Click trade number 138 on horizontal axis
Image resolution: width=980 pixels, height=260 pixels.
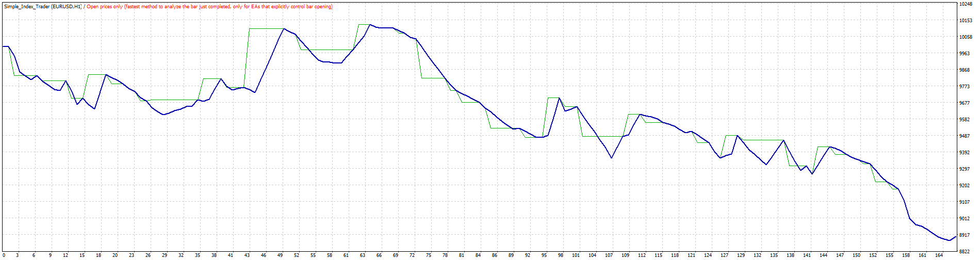click(x=790, y=255)
